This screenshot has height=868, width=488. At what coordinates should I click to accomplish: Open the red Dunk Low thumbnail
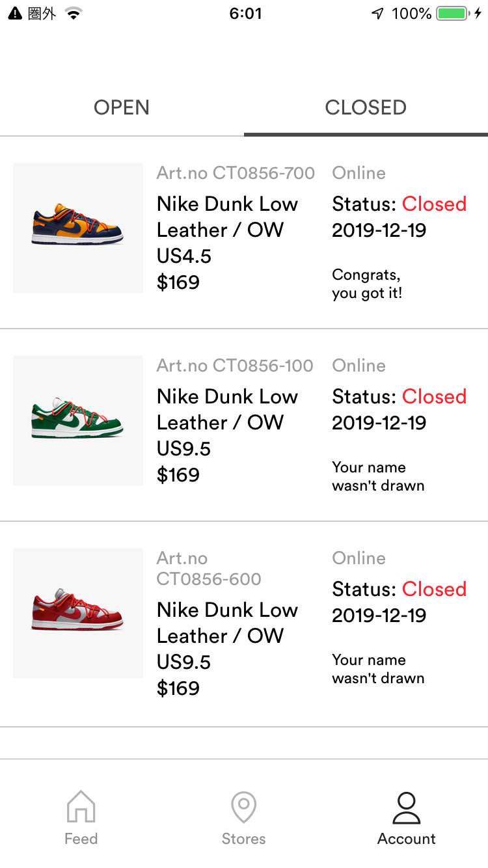78,613
